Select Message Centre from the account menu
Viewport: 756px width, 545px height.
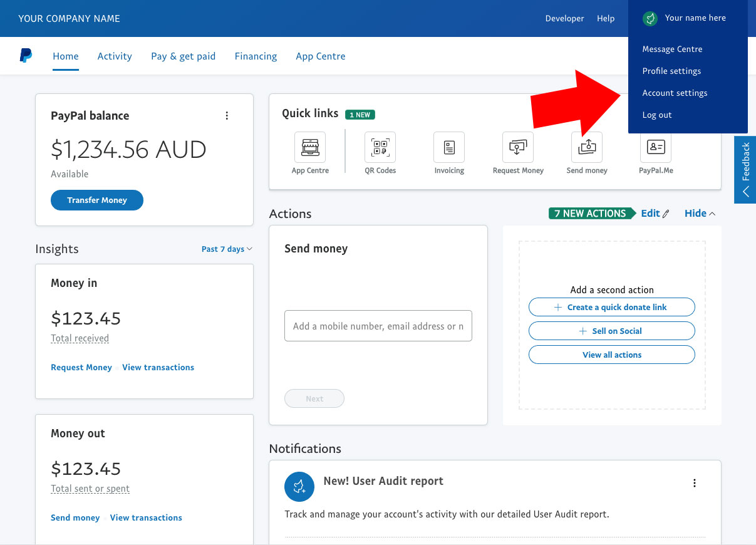pos(672,49)
